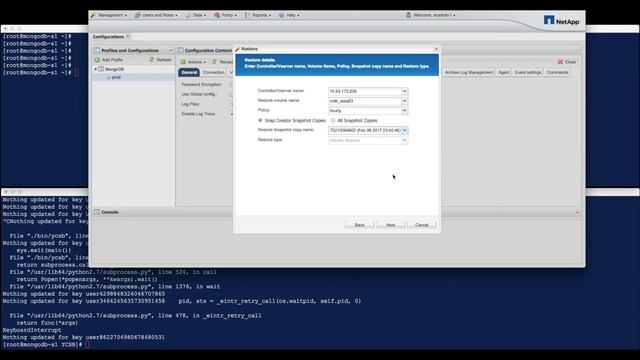
Task: Click the Restore dialog title icon
Action: pos(238,49)
